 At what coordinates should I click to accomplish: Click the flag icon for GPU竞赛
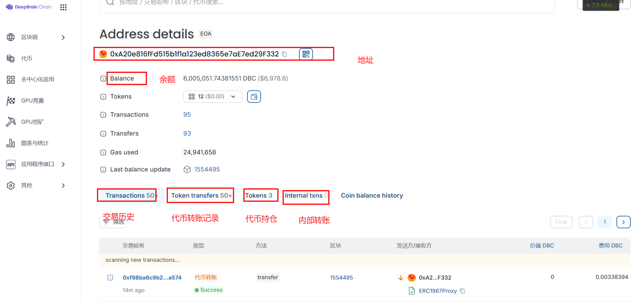tap(11, 101)
